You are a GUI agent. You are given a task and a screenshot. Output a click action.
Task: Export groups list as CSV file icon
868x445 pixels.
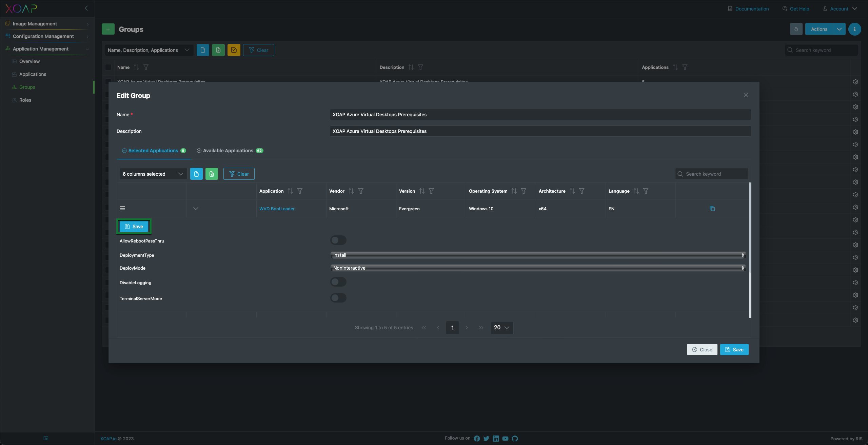click(x=203, y=50)
